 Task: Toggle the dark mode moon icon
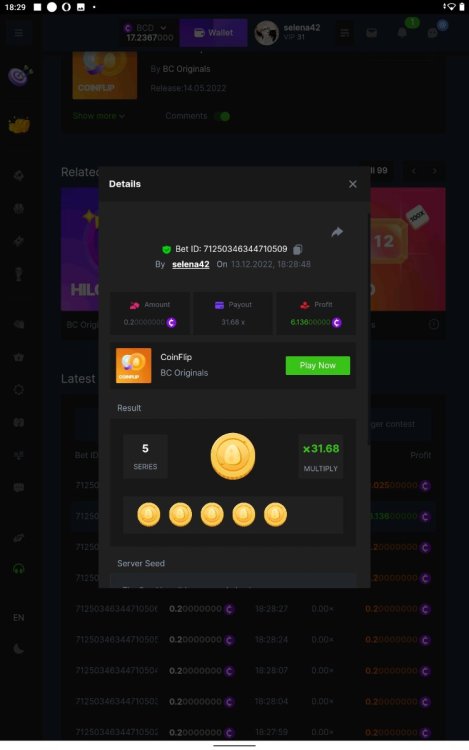[18, 649]
